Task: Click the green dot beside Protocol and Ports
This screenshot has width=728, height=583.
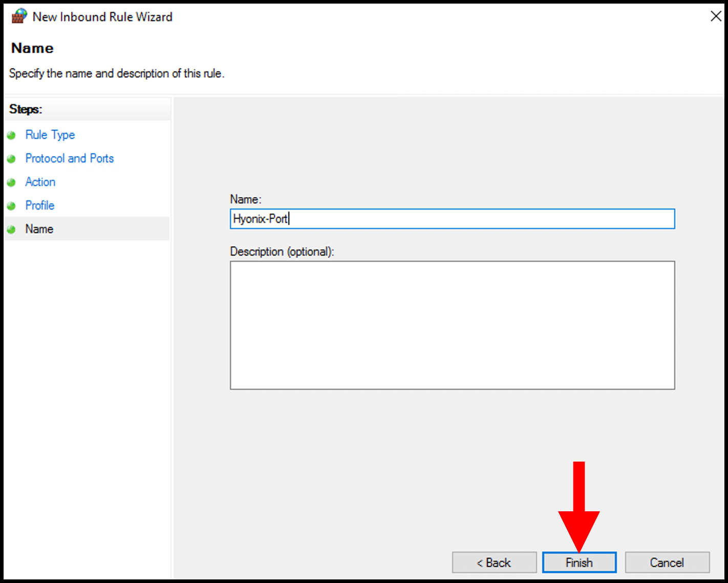Action: (11, 158)
